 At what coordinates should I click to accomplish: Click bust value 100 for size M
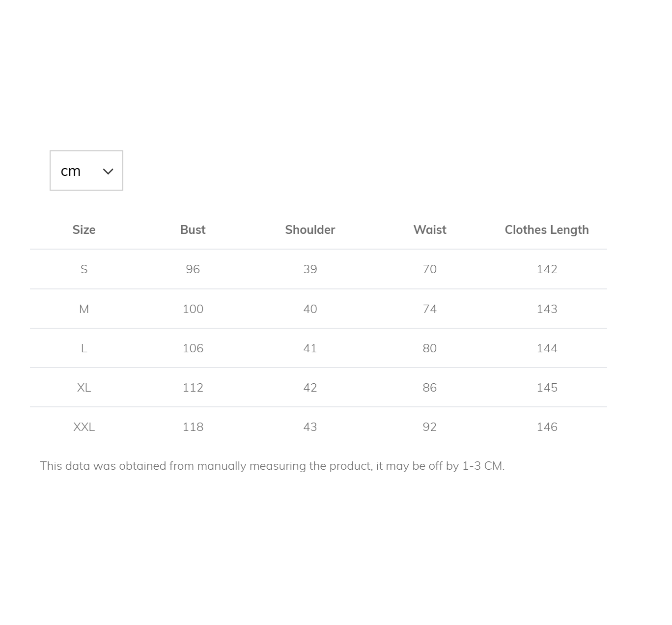193,309
